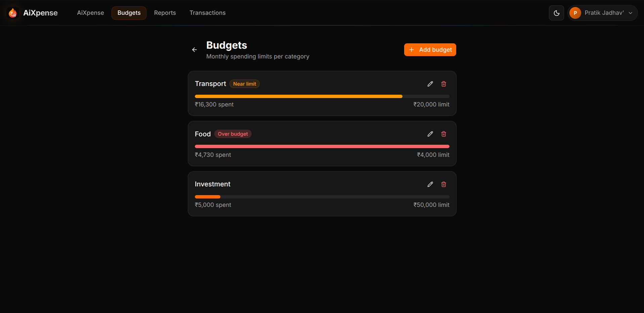Go back using the arrow icon
This screenshot has height=313, width=644.
click(195, 50)
